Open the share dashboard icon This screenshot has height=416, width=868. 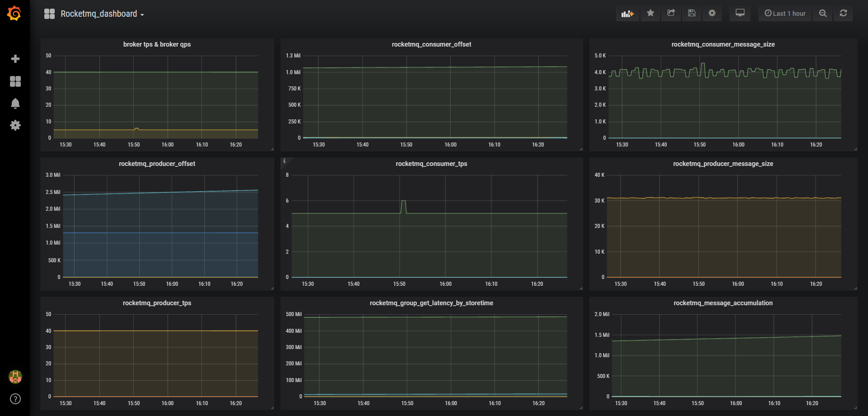click(x=671, y=14)
